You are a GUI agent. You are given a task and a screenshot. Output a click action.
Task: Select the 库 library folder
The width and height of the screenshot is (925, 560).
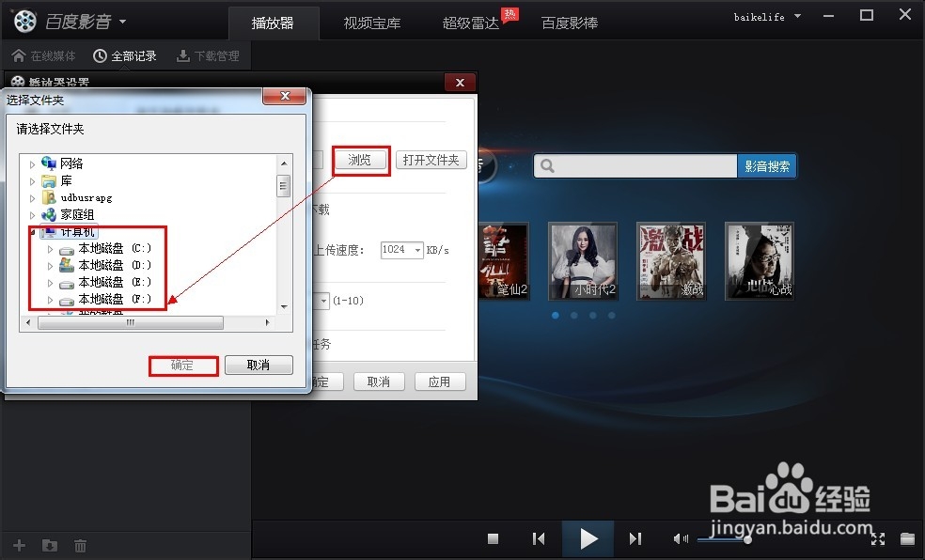(56, 180)
